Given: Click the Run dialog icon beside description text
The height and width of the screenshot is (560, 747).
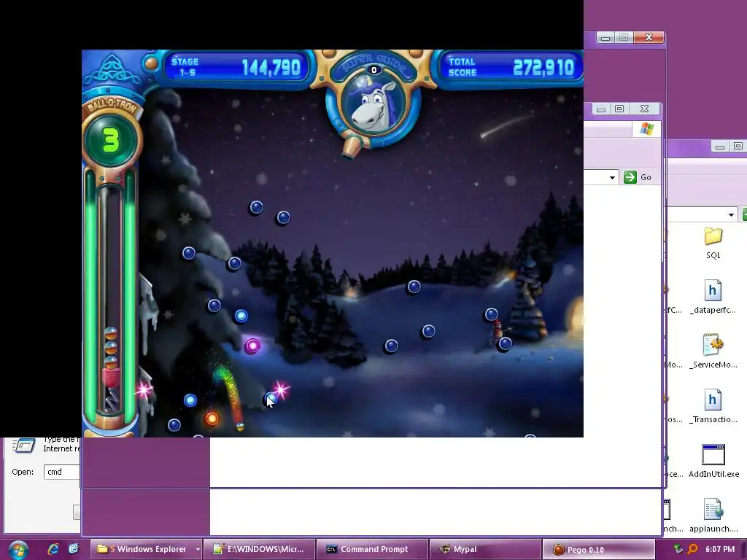Looking at the screenshot, I should point(24,446).
